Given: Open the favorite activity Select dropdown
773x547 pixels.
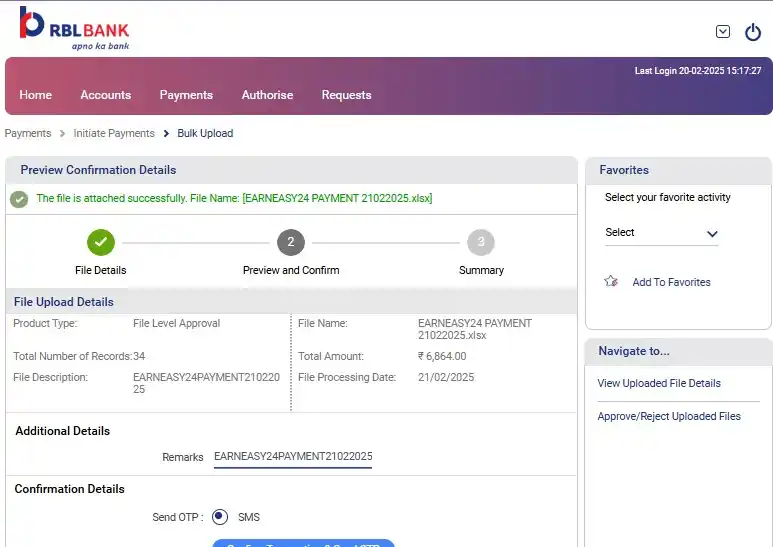Looking at the screenshot, I should [x=661, y=233].
